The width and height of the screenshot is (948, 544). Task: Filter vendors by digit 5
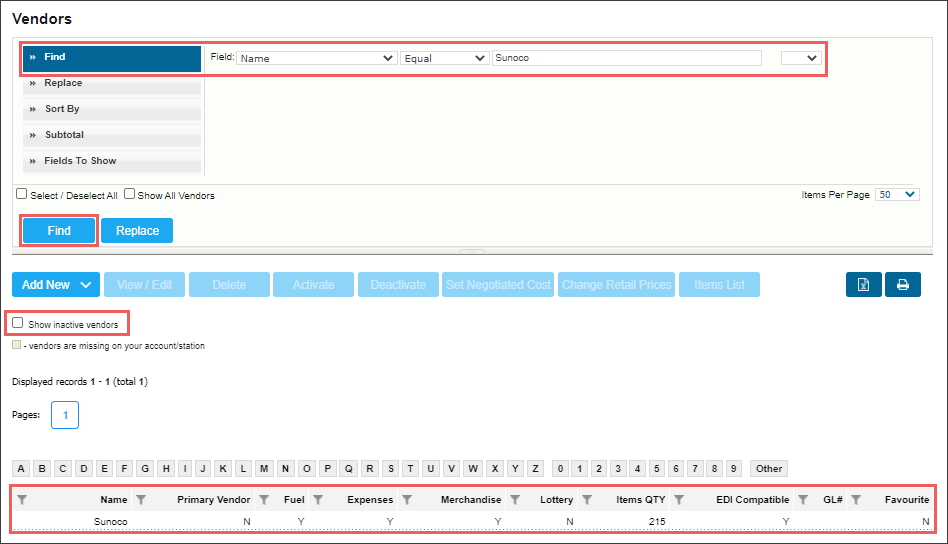657,468
